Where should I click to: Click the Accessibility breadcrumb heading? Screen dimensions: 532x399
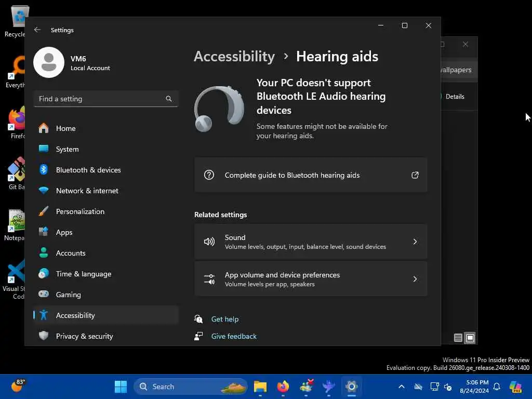(x=234, y=56)
